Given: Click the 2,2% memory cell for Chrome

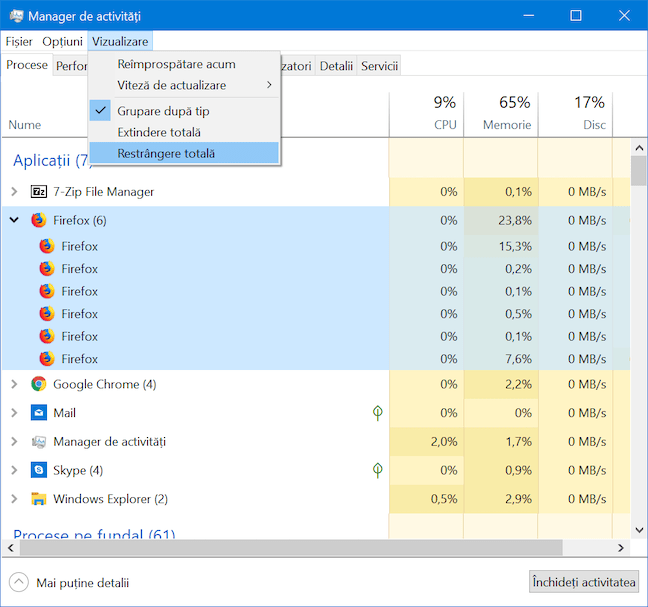Looking at the screenshot, I should click(501, 384).
